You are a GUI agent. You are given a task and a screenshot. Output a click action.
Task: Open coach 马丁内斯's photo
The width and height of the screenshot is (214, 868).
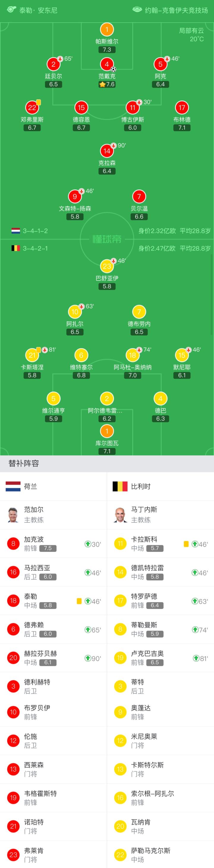[120, 515]
